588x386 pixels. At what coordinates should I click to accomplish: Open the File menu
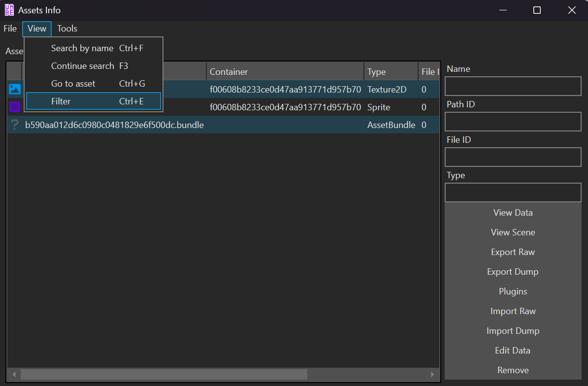pyautogui.click(x=10, y=29)
